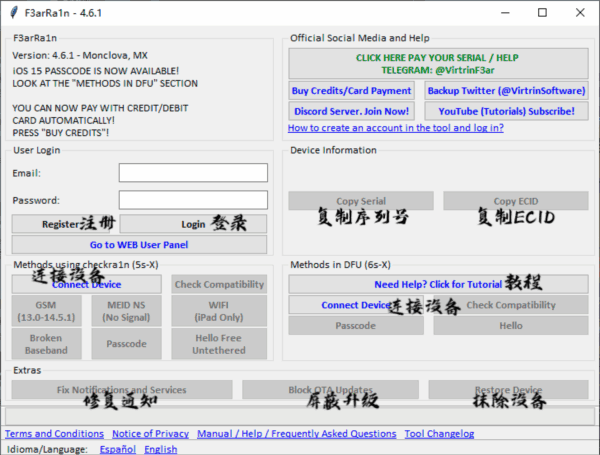The image size is (600, 455).
Task: Join the Discord Server button
Action: click(x=351, y=111)
